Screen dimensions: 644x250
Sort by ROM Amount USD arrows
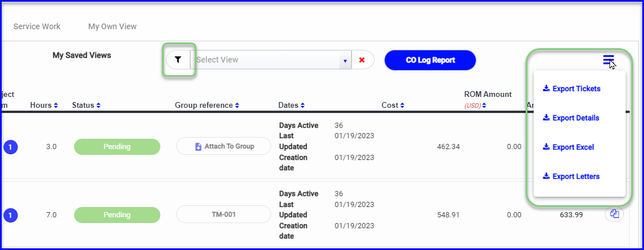(x=484, y=106)
